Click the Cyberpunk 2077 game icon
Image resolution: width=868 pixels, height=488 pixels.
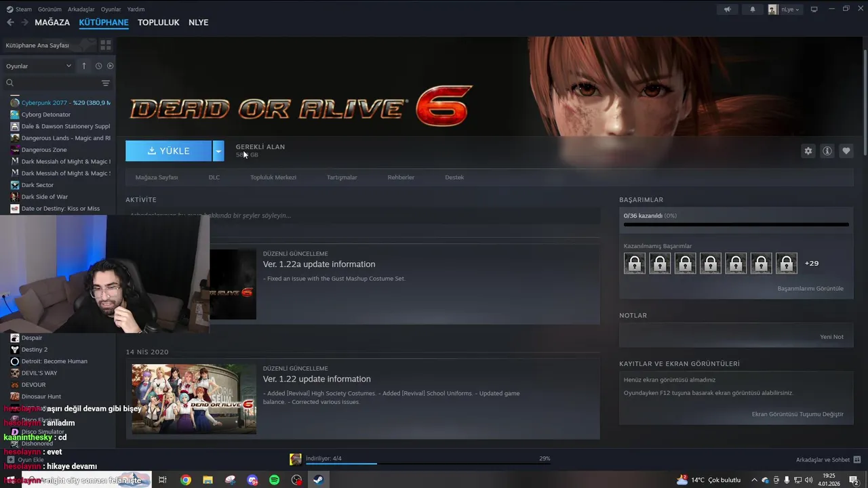(15, 102)
